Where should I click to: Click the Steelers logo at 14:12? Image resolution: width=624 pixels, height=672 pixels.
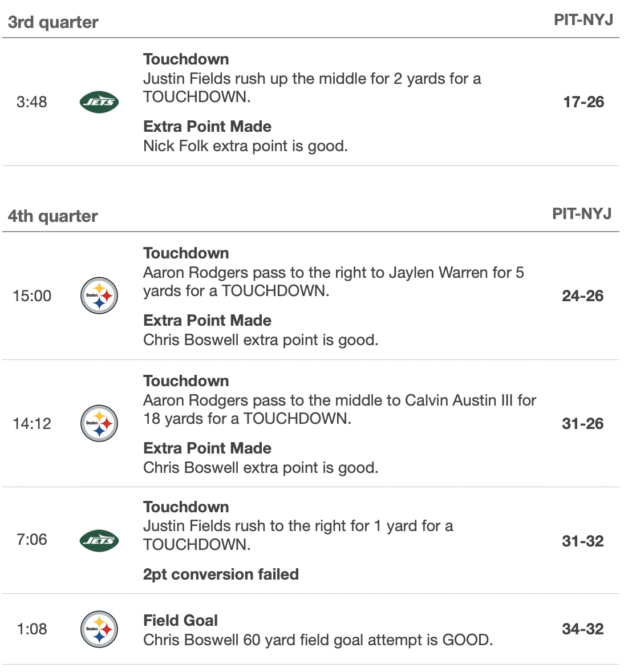tap(99, 423)
